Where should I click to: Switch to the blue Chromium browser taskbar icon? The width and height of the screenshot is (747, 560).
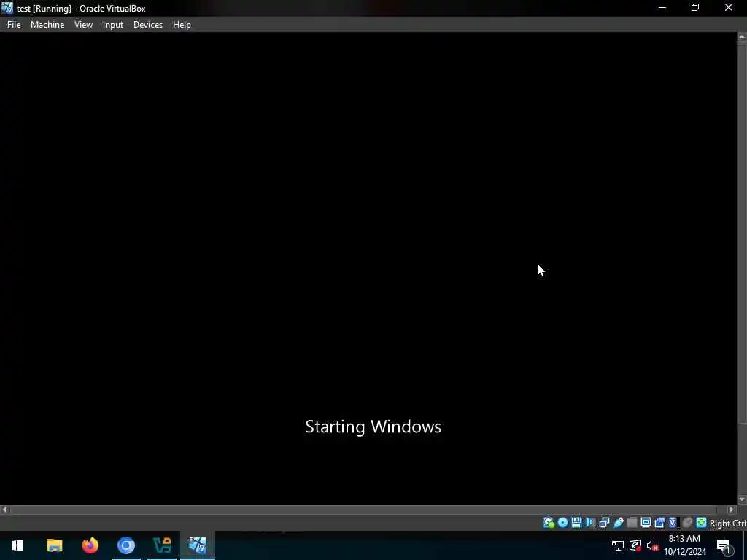click(x=126, y=545)
